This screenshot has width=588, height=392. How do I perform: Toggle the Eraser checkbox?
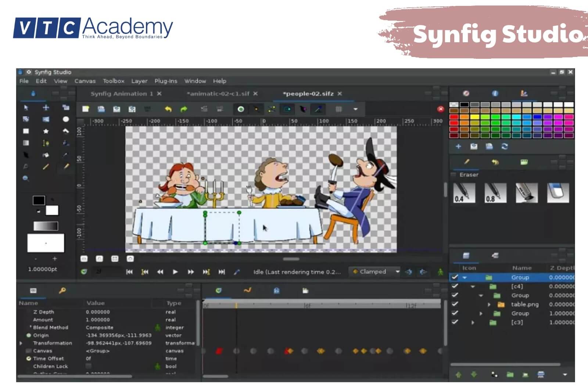point(453,175)
